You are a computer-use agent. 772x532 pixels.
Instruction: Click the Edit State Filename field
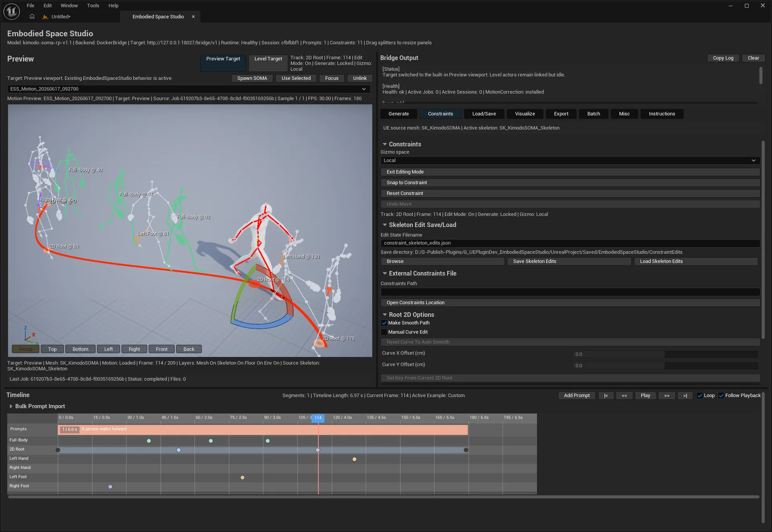coord(570,243)
